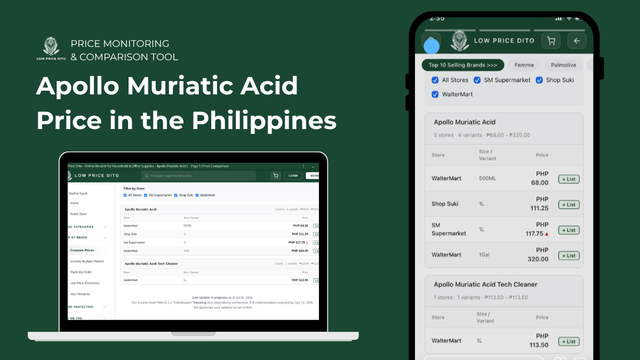Uncheck SM Supermarket on the laptop
The image size is (640, 360).
(x=145, y=195)
